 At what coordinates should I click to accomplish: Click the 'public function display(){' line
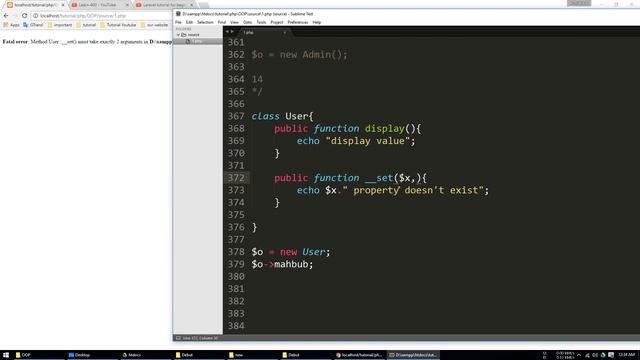347,129
